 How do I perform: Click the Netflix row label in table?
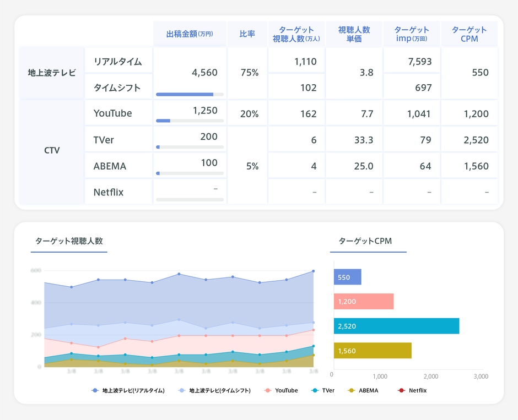[109, 192]
